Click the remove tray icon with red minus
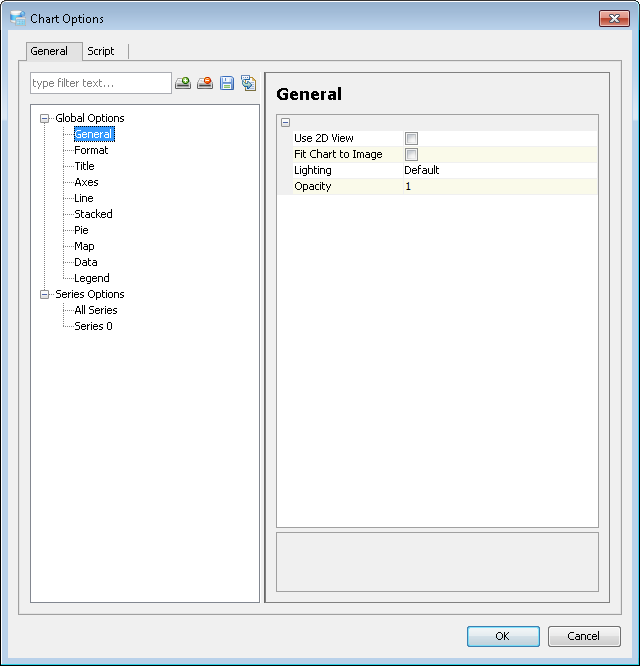Viewport: 640px width, 666px height. (205, 82)
